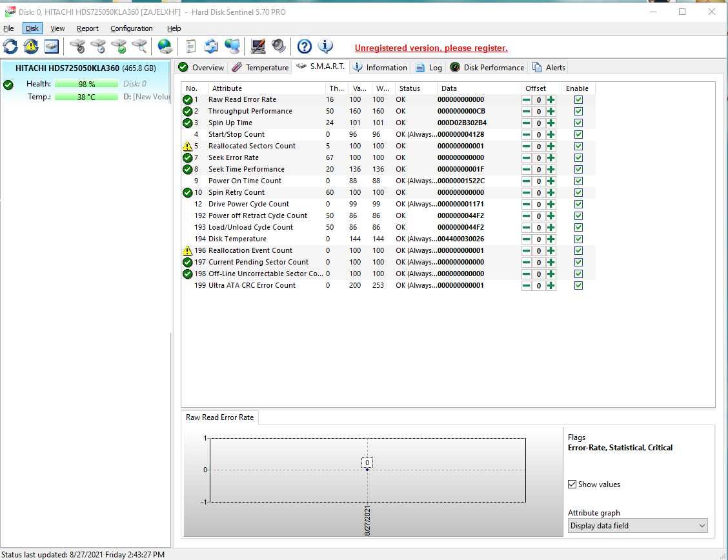Image resolution: width=728 pixels, height=560 pixels.
Task: Click the disk with stethoscope test icon
Action: pyautogui.click(x=77, y=46)
